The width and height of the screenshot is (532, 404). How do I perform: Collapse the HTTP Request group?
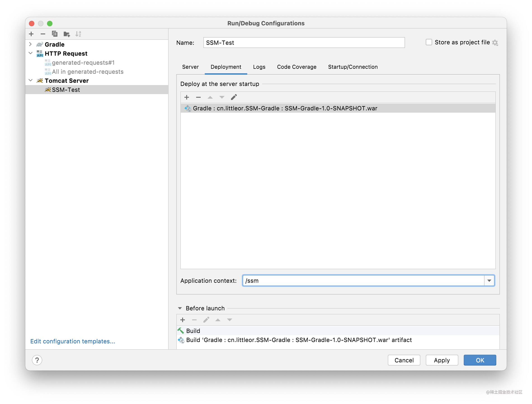coord(31,53)
